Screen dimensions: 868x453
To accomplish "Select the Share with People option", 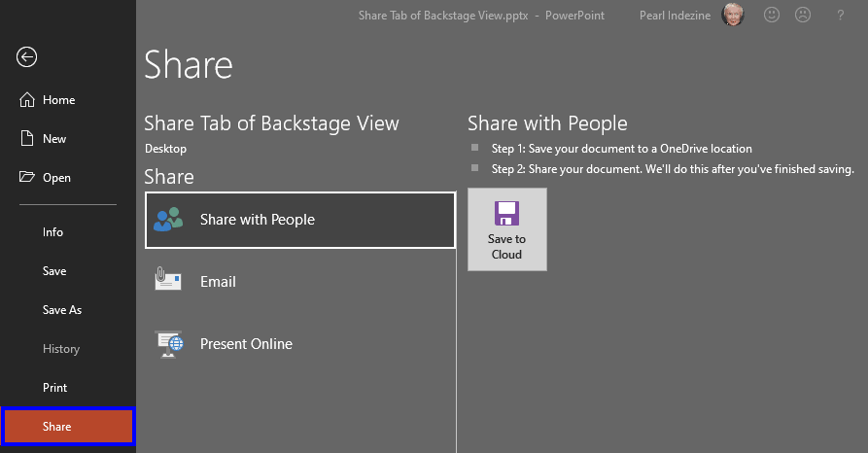I will (300, 220).
